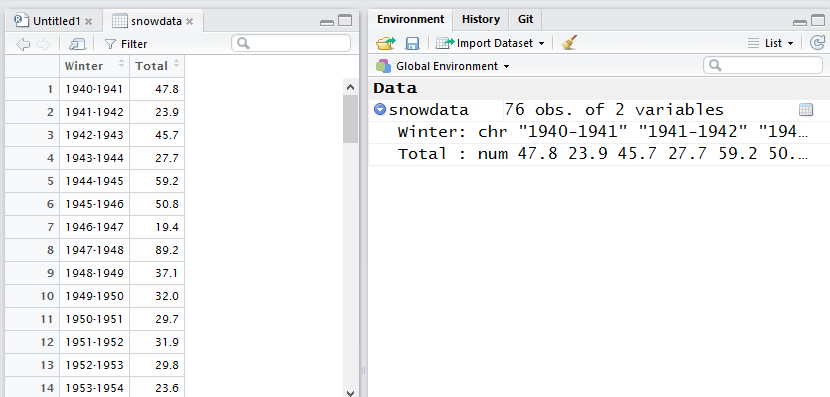
Task: View snowdata using the table grid icon
Action: 806,110
